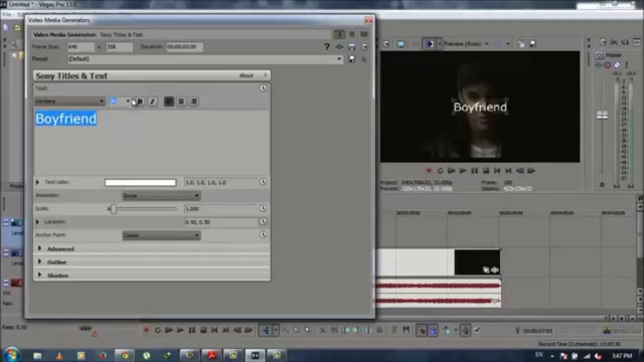Viewport: 644px width, 362px height.
Task: Click the Project Video Properties icon in preview
Action: click(386, 44)
